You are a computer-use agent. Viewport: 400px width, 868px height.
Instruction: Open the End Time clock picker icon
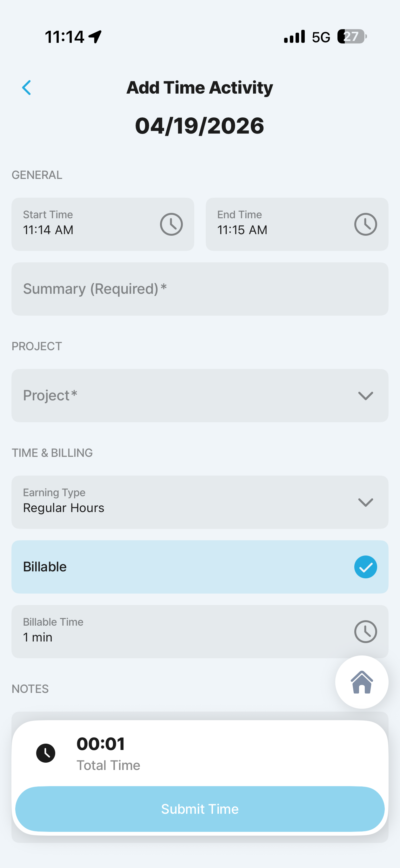click(x=365, y=224)
